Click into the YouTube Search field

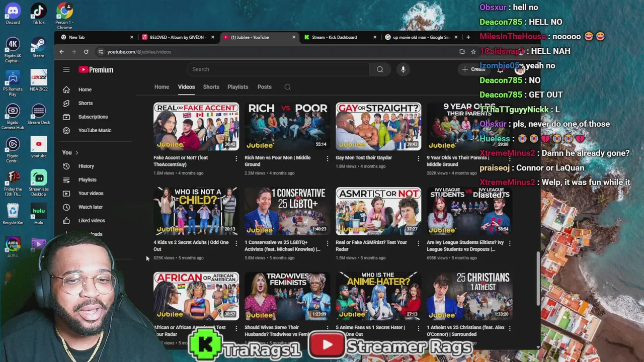[x=278, y=69]
